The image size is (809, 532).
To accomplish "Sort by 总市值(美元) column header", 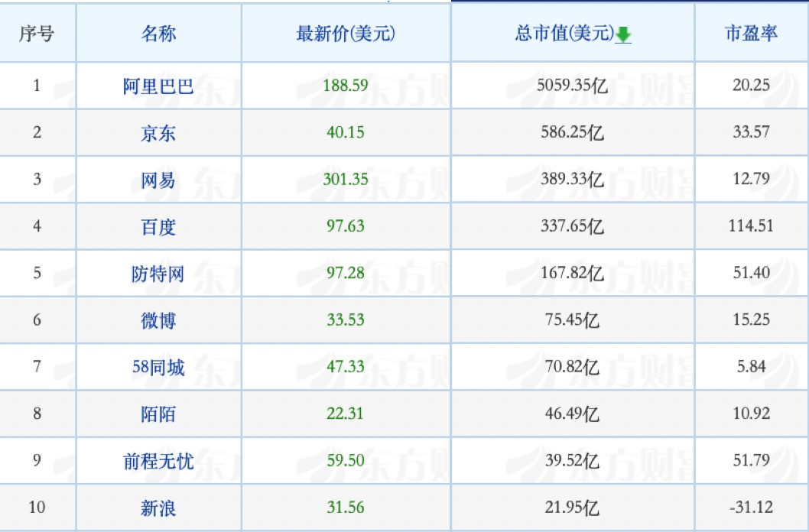I will (x=564, y=34).
